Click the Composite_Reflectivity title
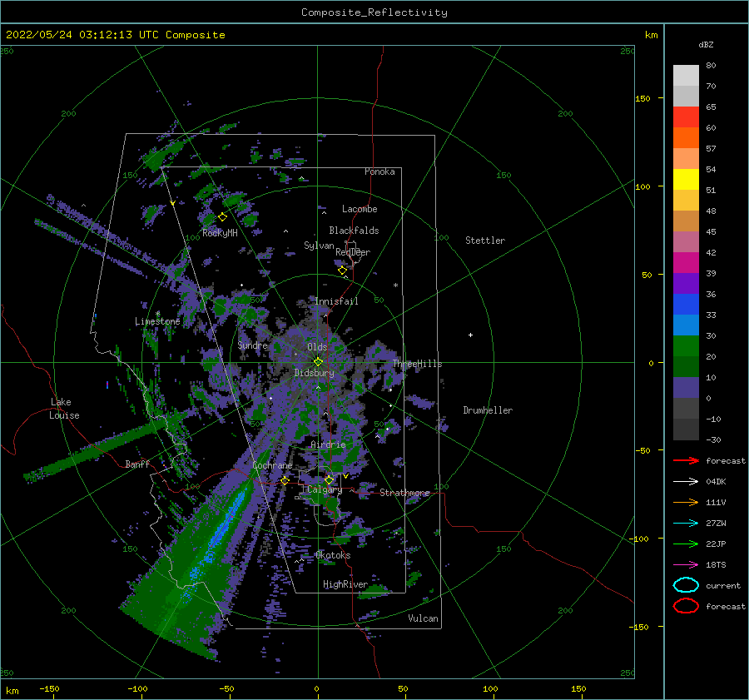Viewport: 749px width, 700px height. (374, 12)
